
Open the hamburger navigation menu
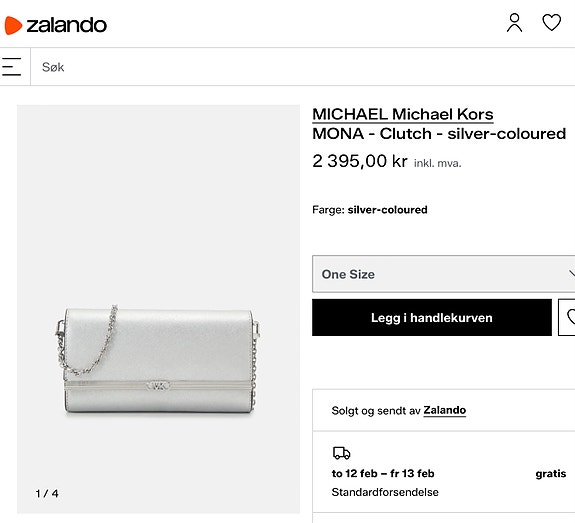click(11, 67)
